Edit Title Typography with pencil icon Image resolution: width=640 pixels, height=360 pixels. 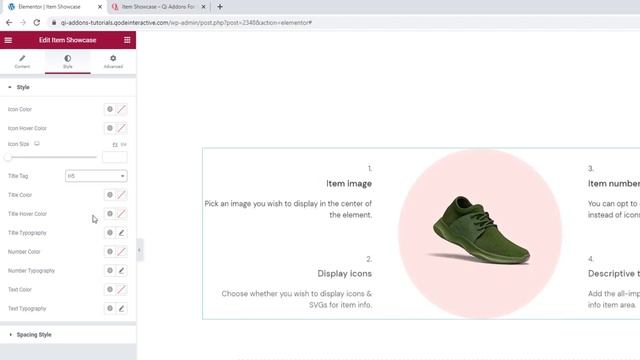point(122,233)
